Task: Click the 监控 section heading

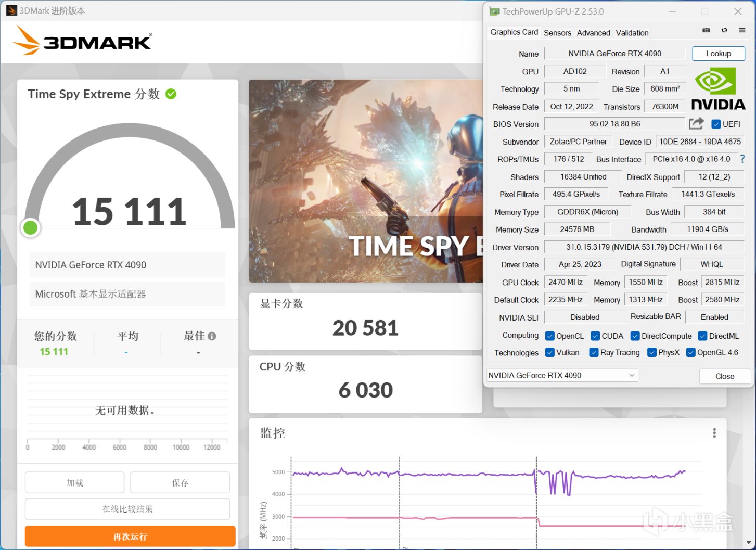Action: click(273, 433)
